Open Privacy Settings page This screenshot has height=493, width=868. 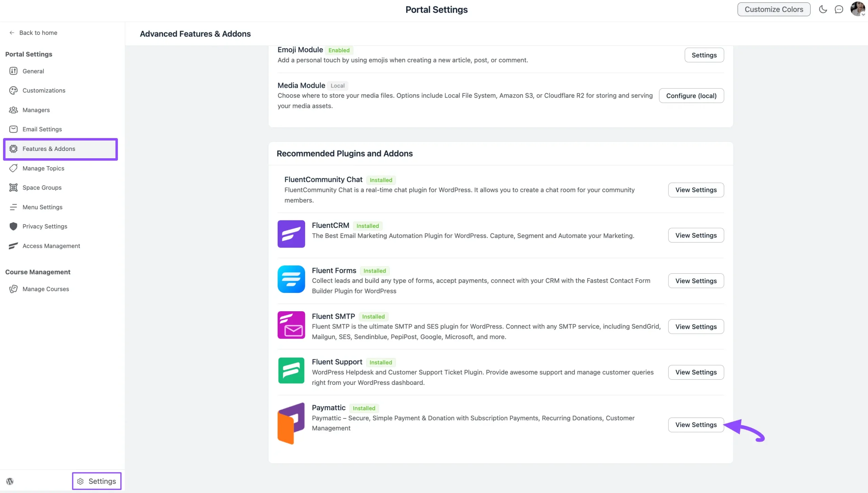click(45, 226)
